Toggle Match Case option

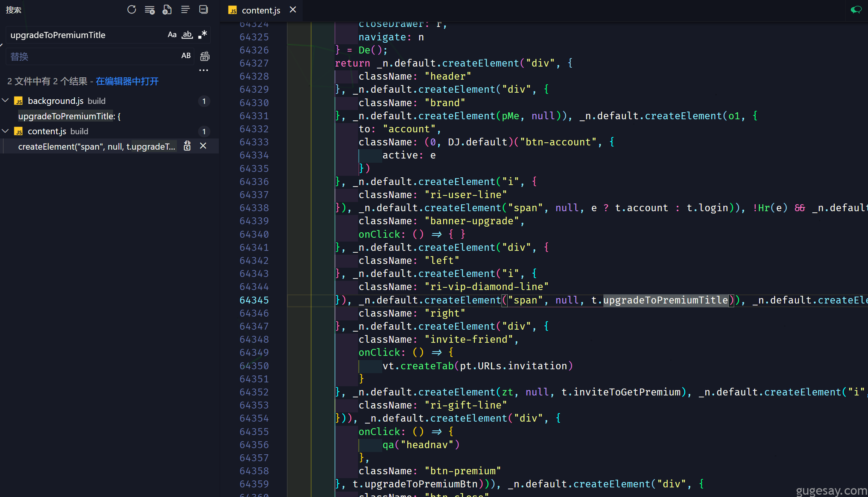(x=172, y=35)
